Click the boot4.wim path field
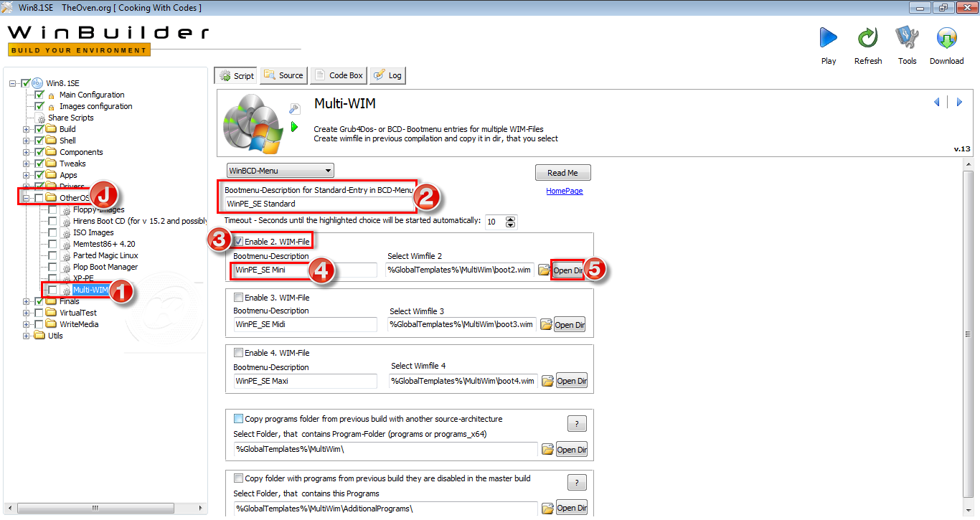 [463, 381]
